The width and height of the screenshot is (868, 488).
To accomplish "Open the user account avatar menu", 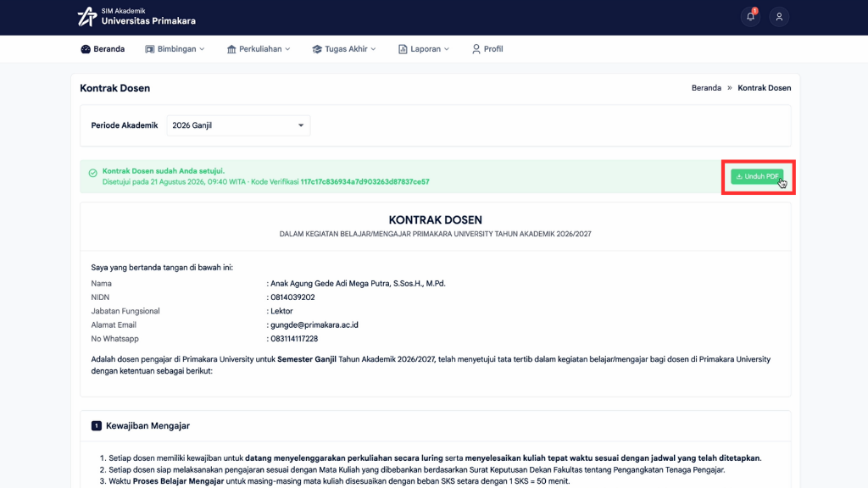I will pyautogui.click(x=779, y=17).
